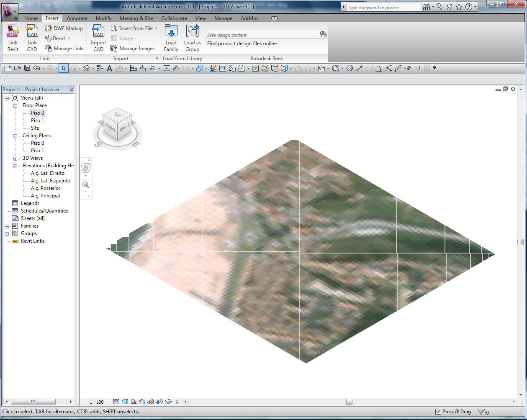Open the Load Family tool
The image size is (527, 420).
tap(171, 38)
